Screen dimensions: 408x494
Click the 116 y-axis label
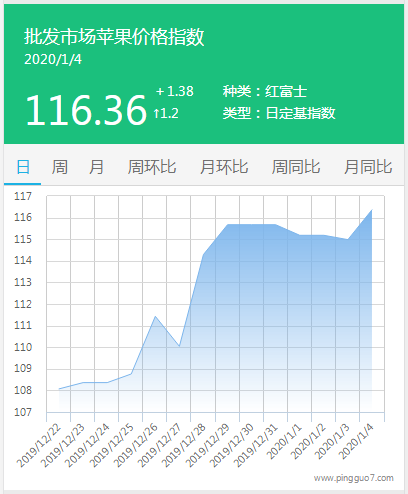(23, 218)
